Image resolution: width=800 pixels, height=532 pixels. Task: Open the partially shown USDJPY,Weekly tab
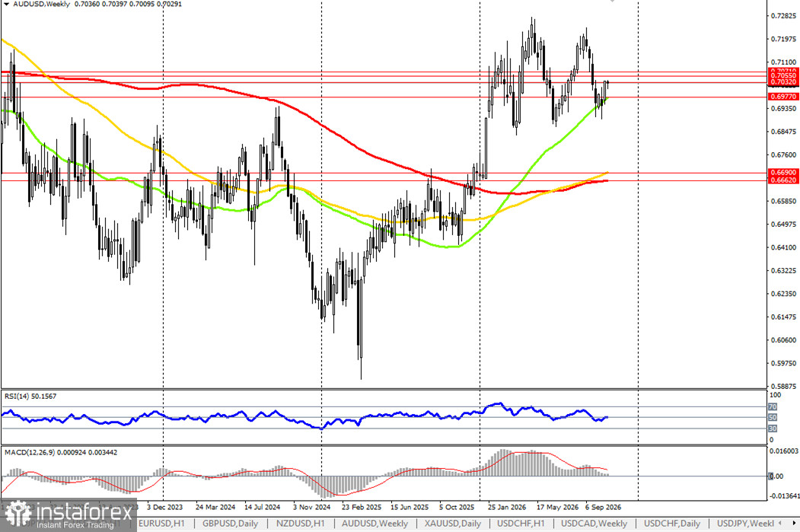[x=745, y=524]
